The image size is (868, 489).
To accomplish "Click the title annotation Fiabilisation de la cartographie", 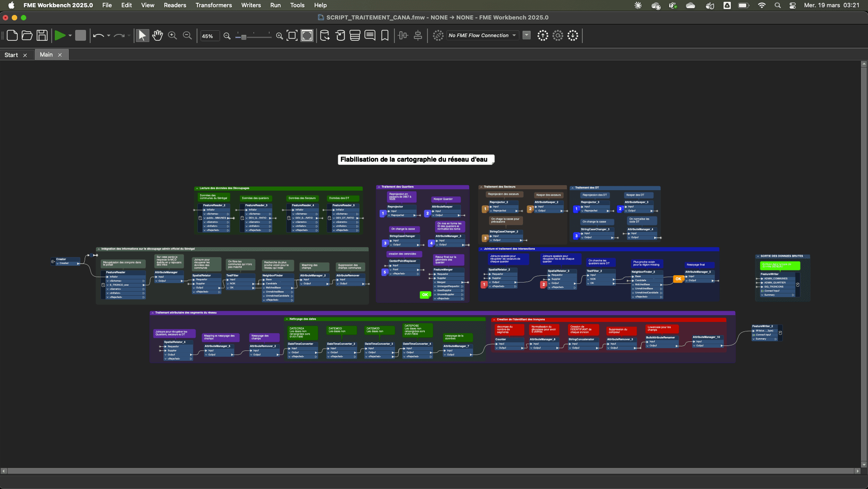I will [416, 159].
